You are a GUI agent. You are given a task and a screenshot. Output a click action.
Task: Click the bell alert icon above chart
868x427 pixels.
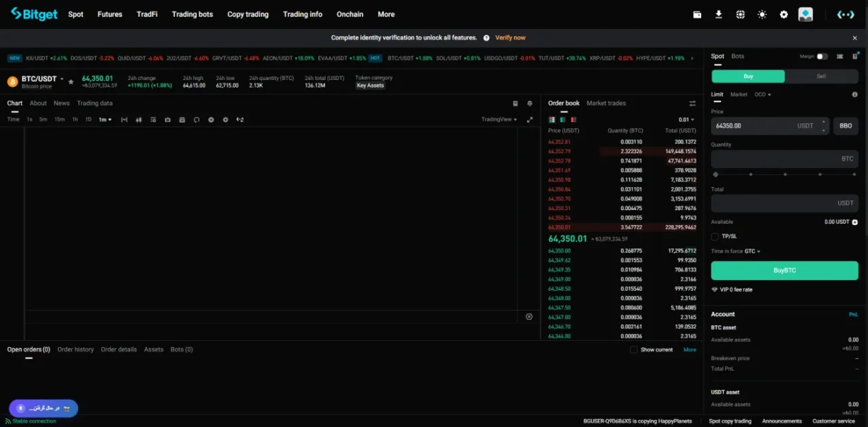[530, 104]
